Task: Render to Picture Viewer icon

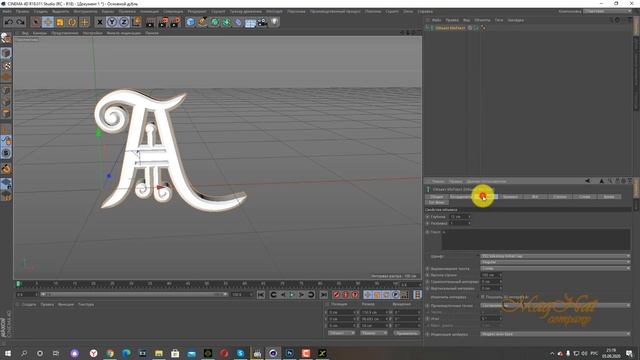Action: 163,22
